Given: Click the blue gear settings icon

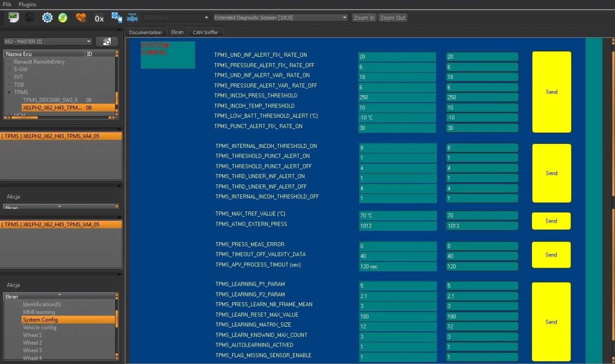Looking at the screenshot, I should click(47, 18).
